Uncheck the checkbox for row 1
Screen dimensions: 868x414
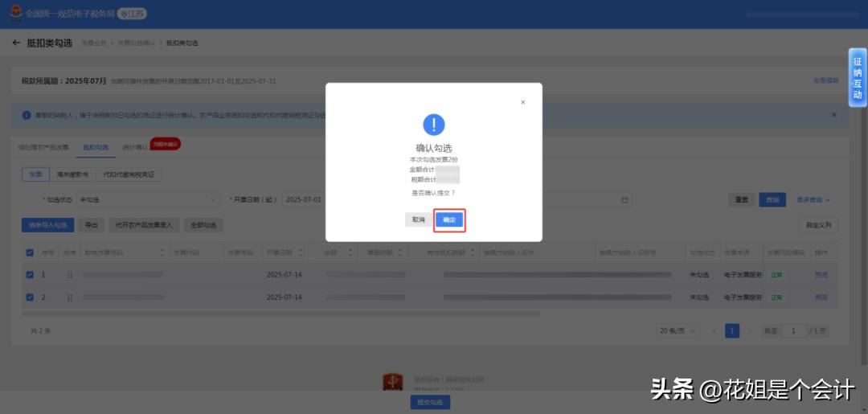click(30, 274)
